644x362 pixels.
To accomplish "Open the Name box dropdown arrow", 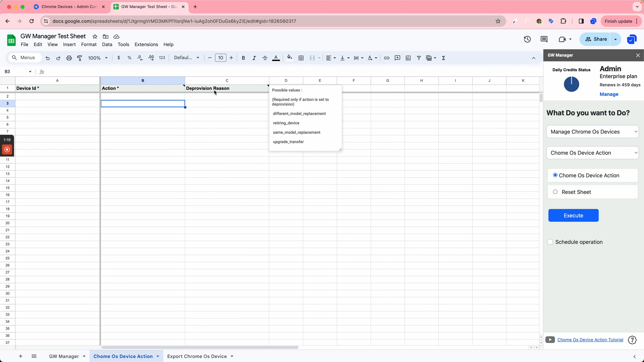I will (x=30, y=72).
